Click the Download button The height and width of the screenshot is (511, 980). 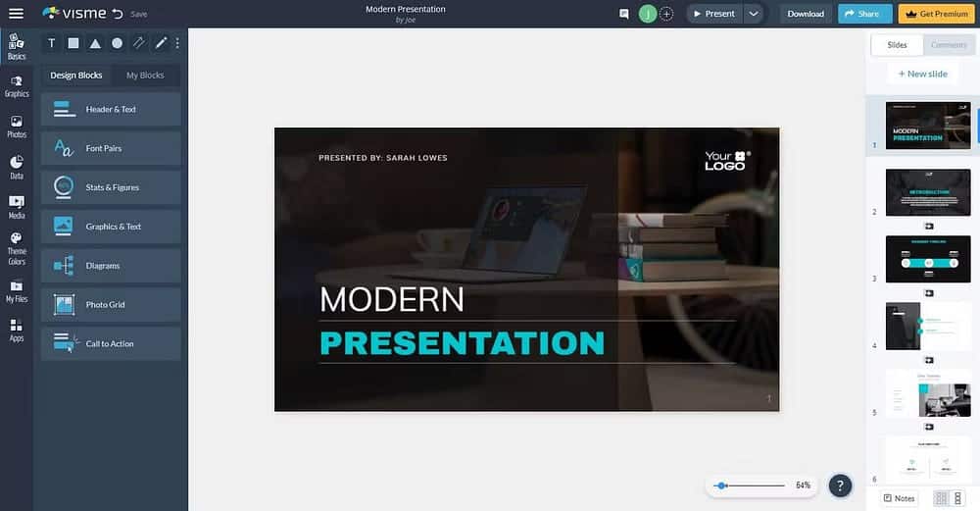[806, 14]
